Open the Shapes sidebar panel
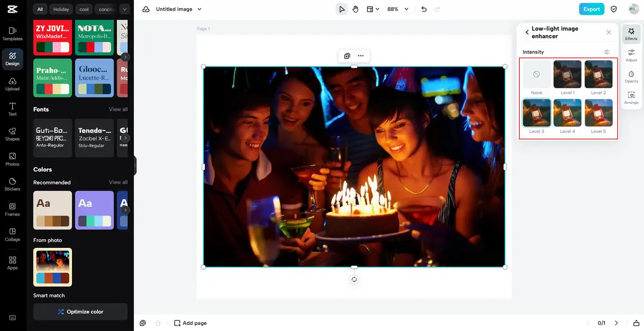 click(13, 134)
